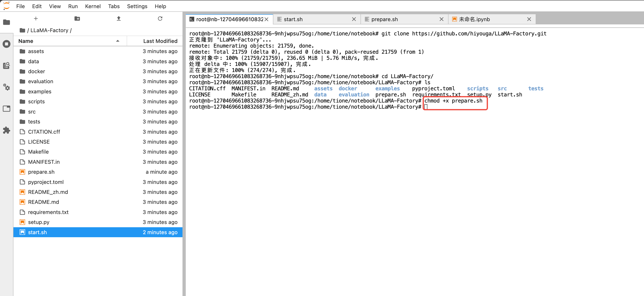Sort by Last Modified column
This screenshot has height=296, width=644.
pos(160,41)
